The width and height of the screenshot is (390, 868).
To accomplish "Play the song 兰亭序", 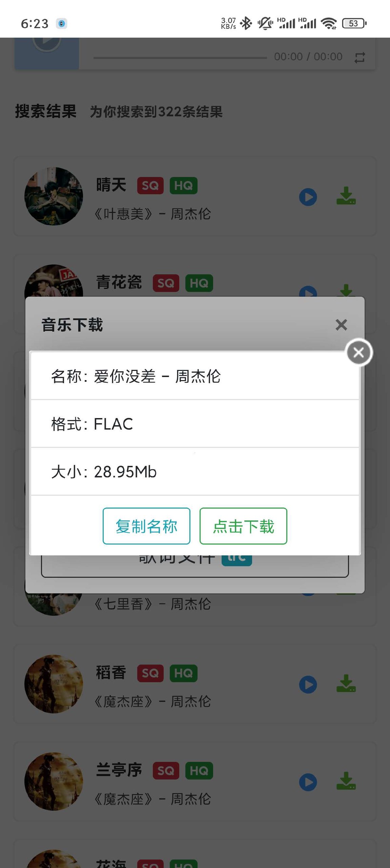I will tap(308, 782).
